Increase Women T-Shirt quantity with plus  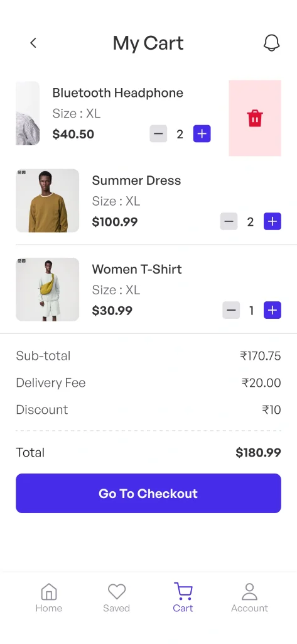pyautogui.click(x=273, y=311)
